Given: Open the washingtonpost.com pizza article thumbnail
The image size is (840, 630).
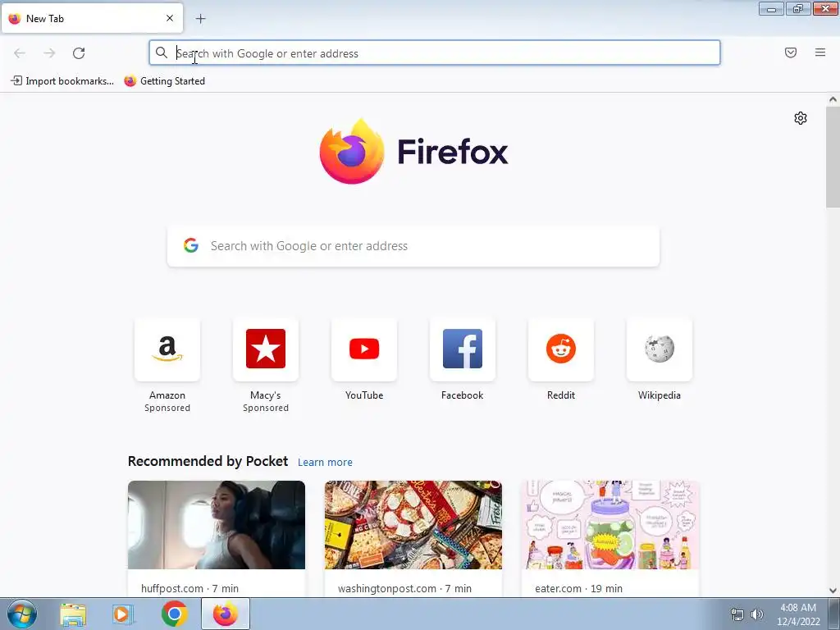Looking at the screenshot, I should tap(413, 525).
